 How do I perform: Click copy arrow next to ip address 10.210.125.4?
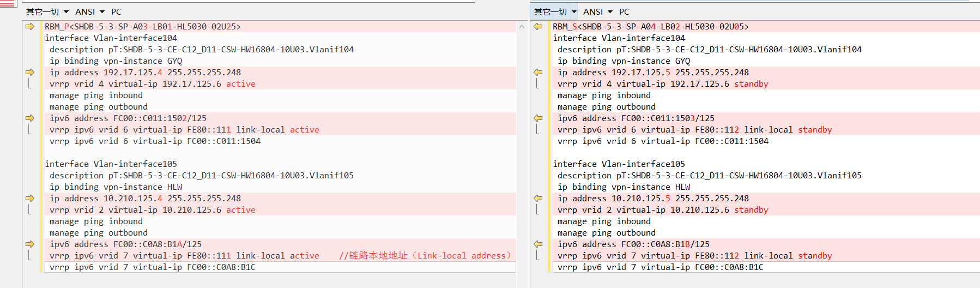[x=29, y=199]
